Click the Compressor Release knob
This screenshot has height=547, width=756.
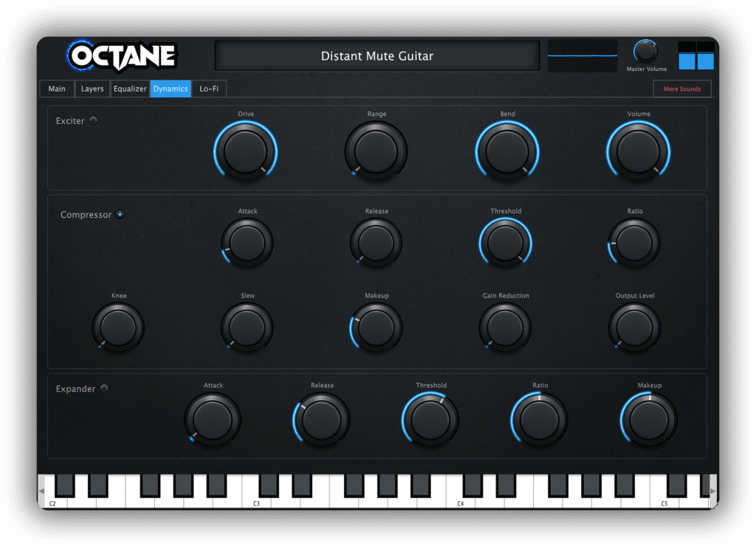click(376, 242)
